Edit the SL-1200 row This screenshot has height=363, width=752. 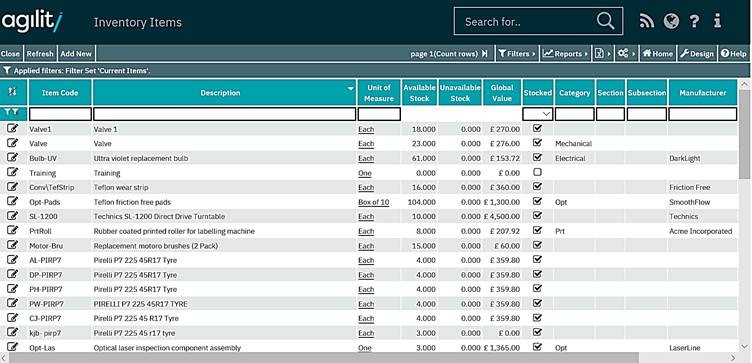(x=12, y=215)
